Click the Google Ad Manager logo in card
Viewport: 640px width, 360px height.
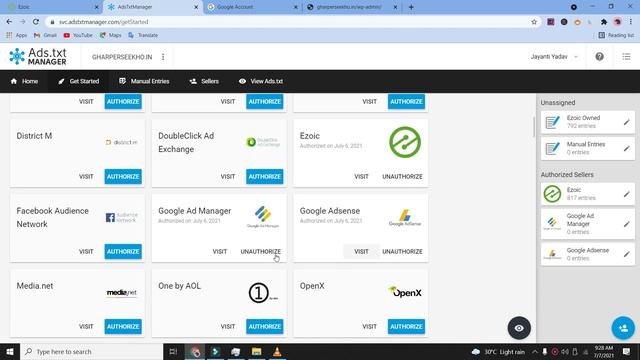[263, 217]
